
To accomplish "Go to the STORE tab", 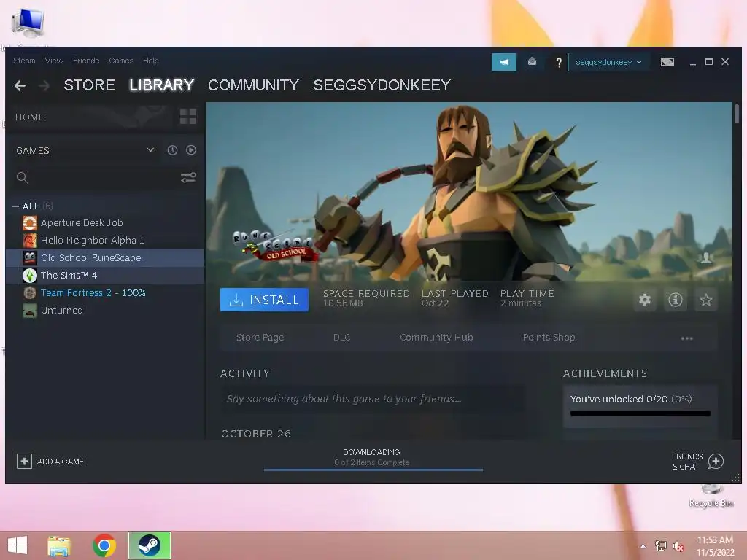I will tap(89, 85).
